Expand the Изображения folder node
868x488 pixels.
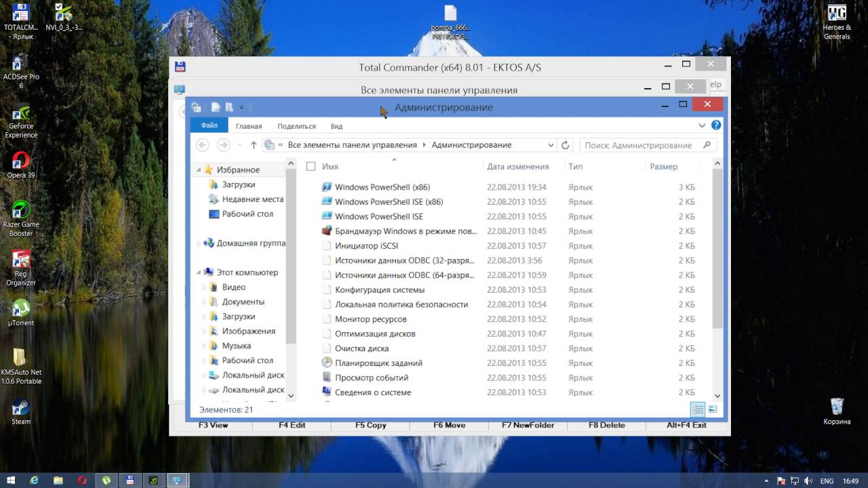[x=205, y=331]
